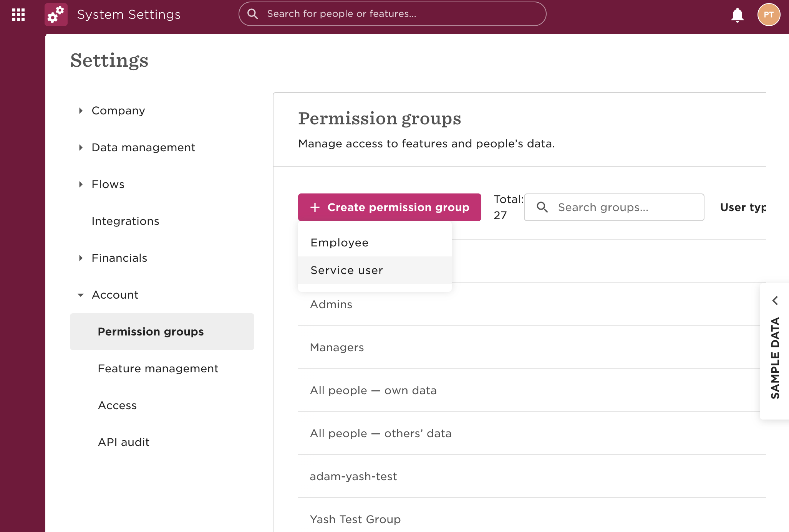Choose Service user from the create menu

coord(346,270)
